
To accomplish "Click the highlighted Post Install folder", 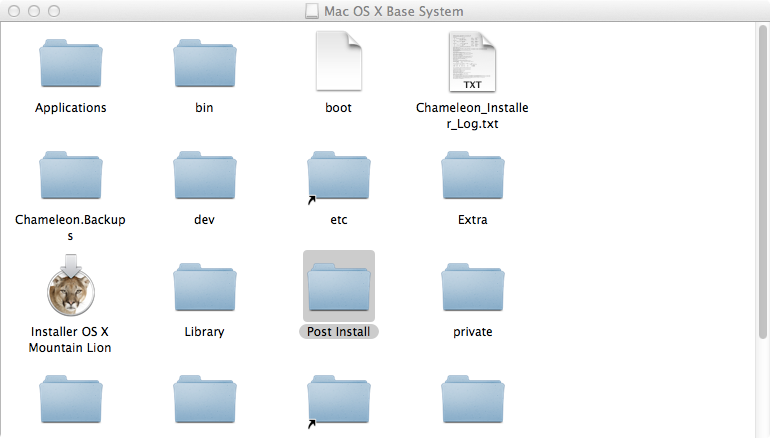I will 338,287.
